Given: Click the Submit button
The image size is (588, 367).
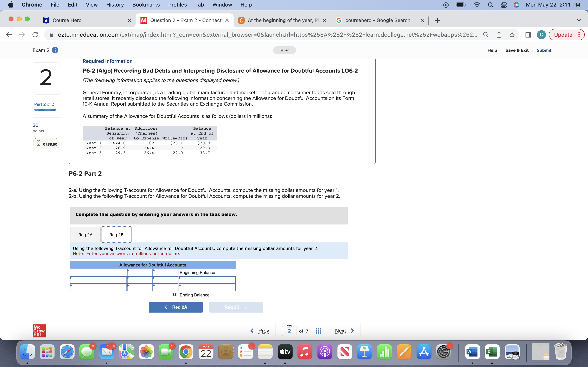Looking at the screenshot, I should 544,50.
